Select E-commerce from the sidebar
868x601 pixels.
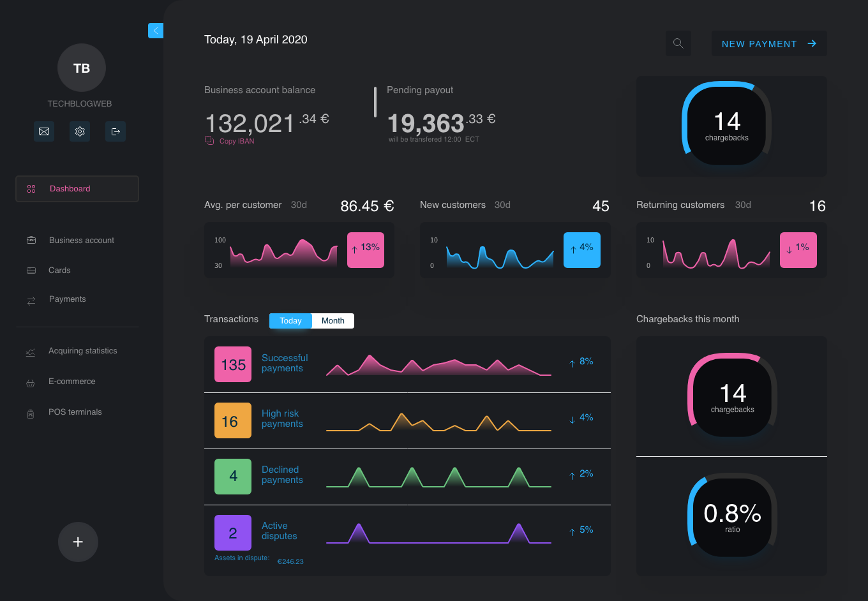[71, 382]
